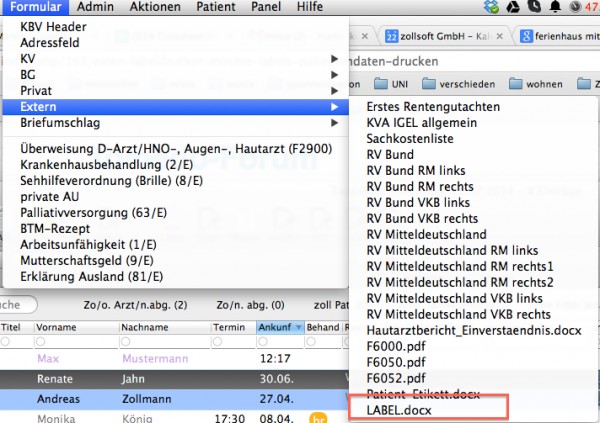This screenshot has height=423, width=600.
Task: Click the Zo/n. abg. (0) filter
Action: coord(250,305)
